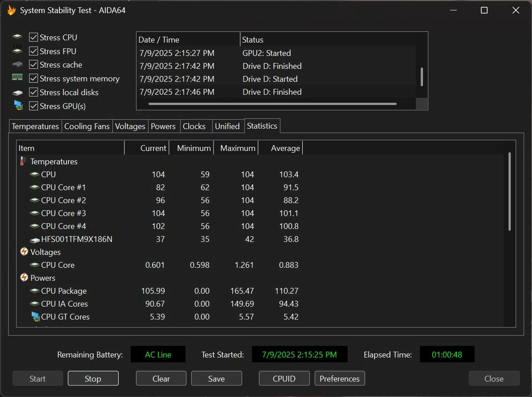Viewport: 532px width, 397px height.
Task: Stop the stability test
Action: 93,378
